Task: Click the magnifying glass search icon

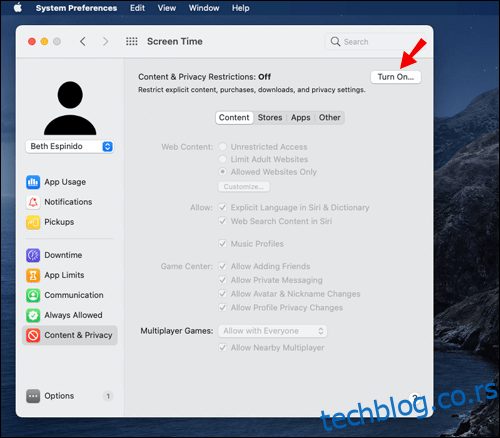Action: point(335,42)
